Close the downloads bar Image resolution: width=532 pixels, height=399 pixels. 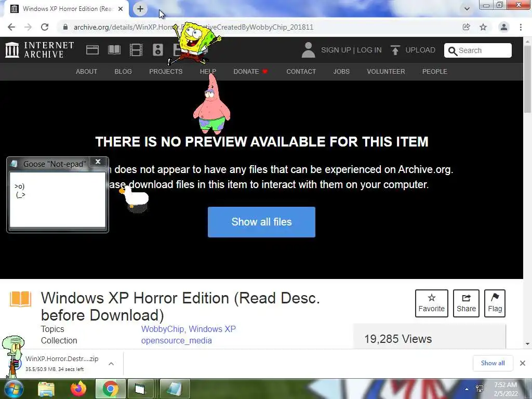(x=523, y=363)
